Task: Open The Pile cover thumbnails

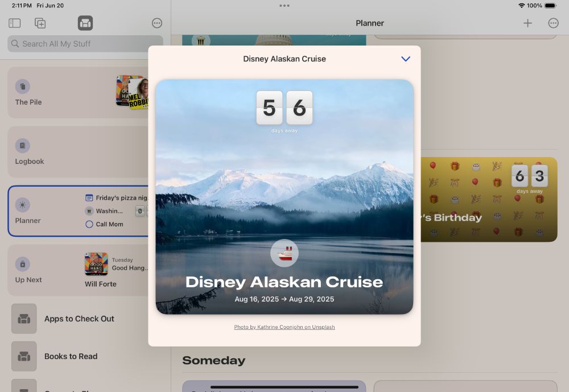Action: tap(132, 92)
